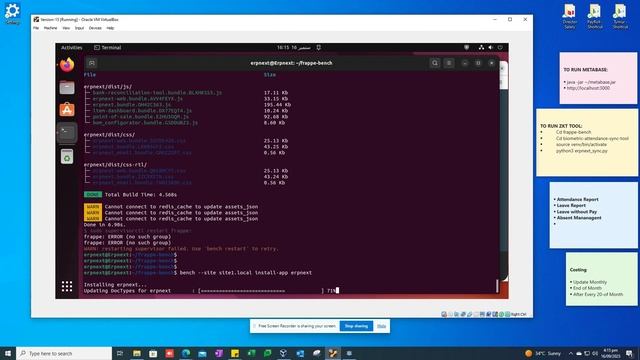Open the VirtualBox Devices menu
The width and height of the screenshot is (640, 360).
coord(95,28)
